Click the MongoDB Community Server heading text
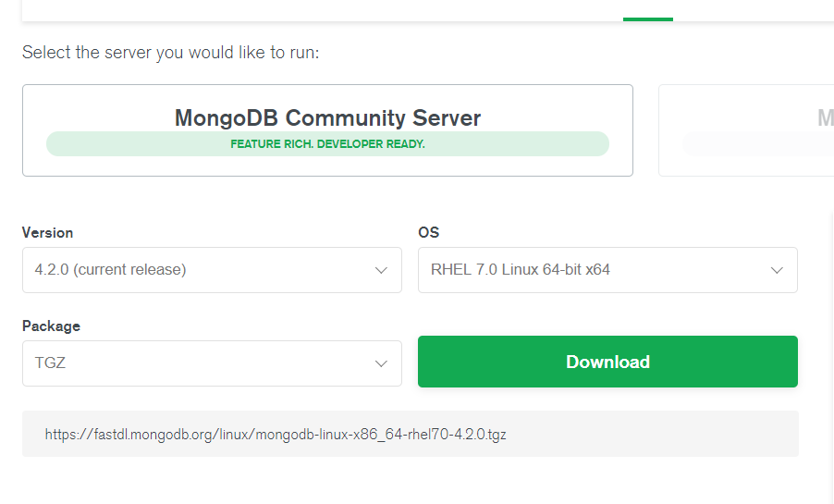The height and width of the screenshot is (504, 834). pyautogui.click(x=327, y=118)
